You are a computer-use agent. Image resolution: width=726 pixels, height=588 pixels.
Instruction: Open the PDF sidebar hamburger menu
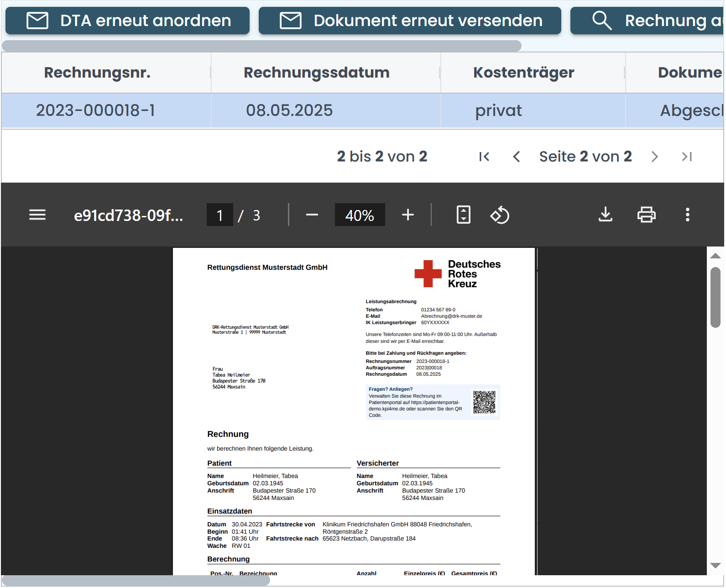(x=37, y=215)
